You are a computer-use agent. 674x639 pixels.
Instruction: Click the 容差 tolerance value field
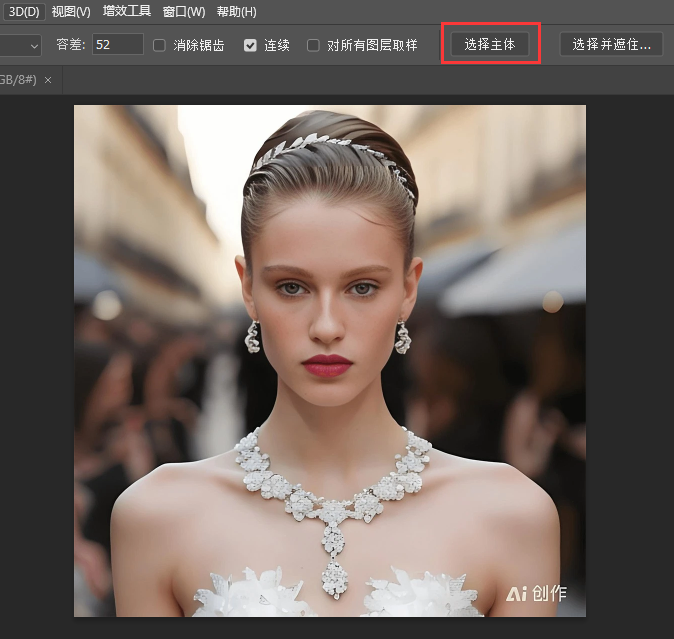pyautogui.click(x=118, y=45)
